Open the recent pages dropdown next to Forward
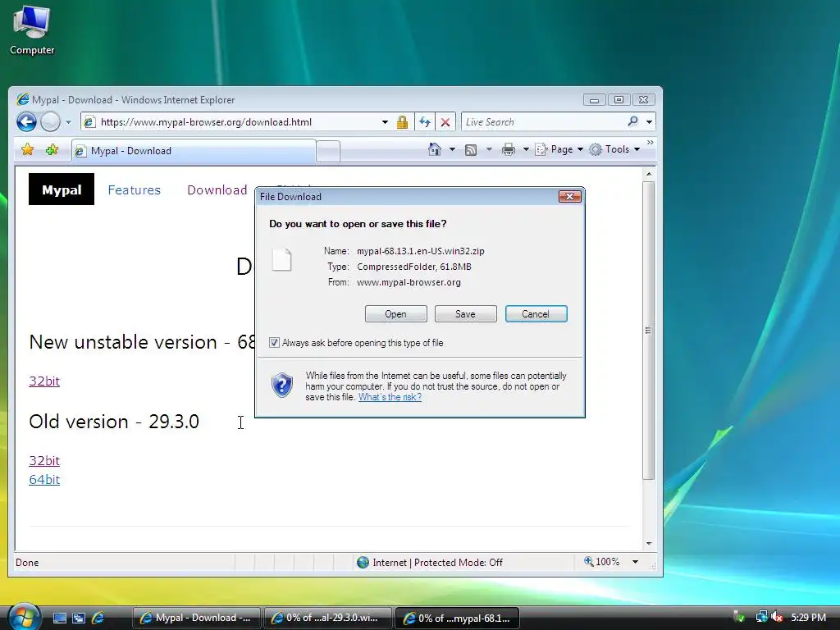 pos(68,122)
